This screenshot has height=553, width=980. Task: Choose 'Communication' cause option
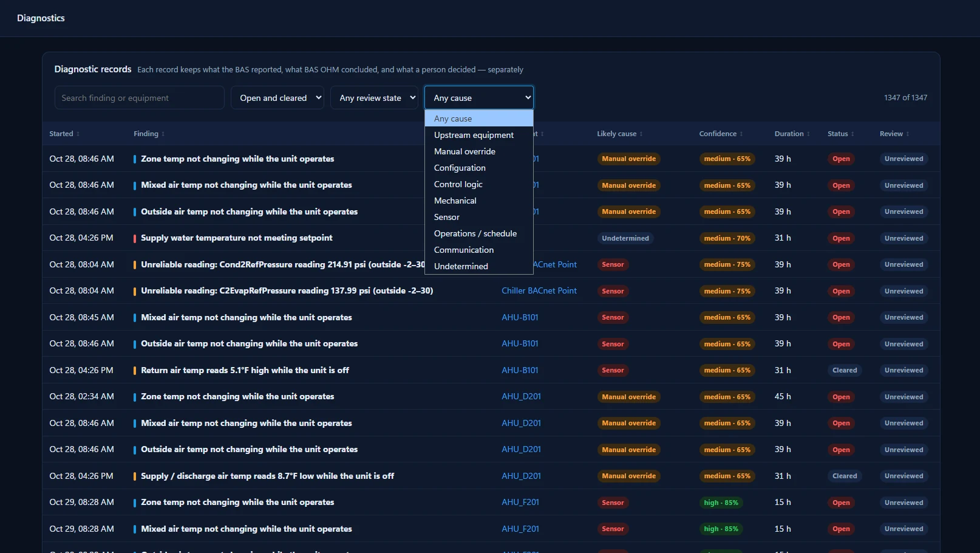478,250
